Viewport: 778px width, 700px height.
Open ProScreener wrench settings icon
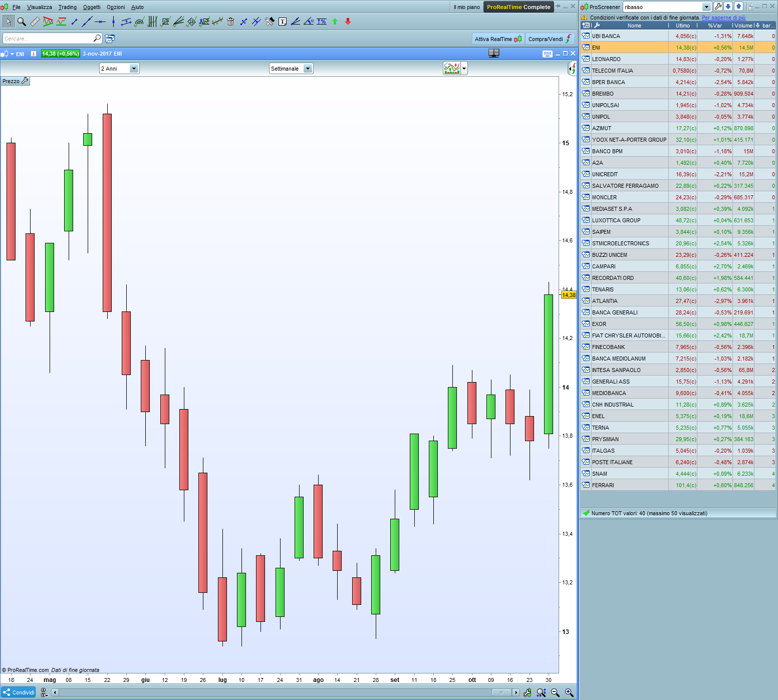(718, 7)
